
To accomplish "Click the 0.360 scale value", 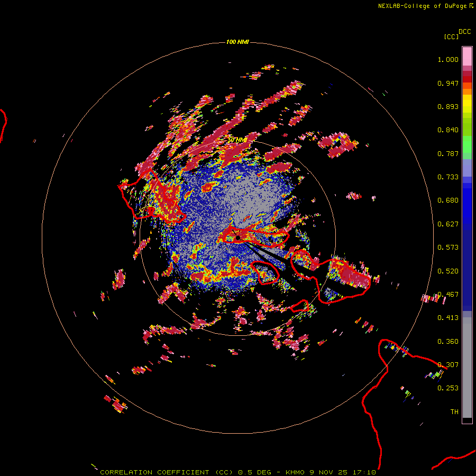I will (448, 342).
